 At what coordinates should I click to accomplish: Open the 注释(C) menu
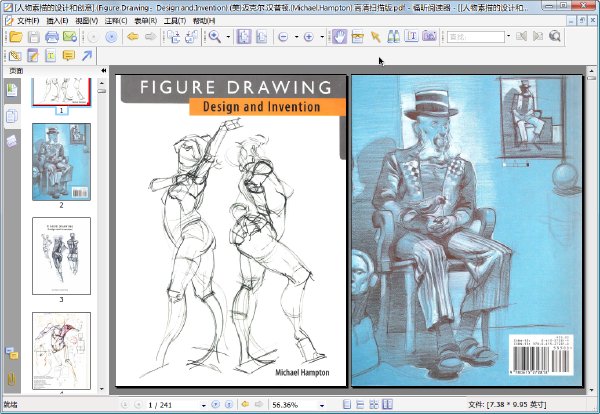116,21
